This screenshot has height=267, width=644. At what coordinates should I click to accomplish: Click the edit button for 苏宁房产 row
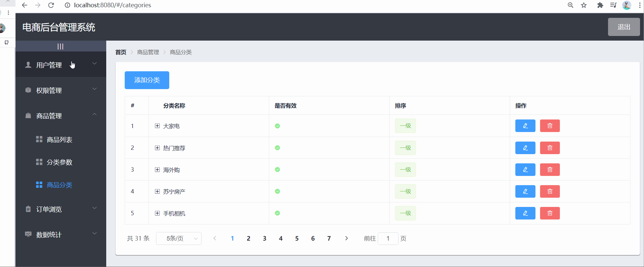[525, 191]
